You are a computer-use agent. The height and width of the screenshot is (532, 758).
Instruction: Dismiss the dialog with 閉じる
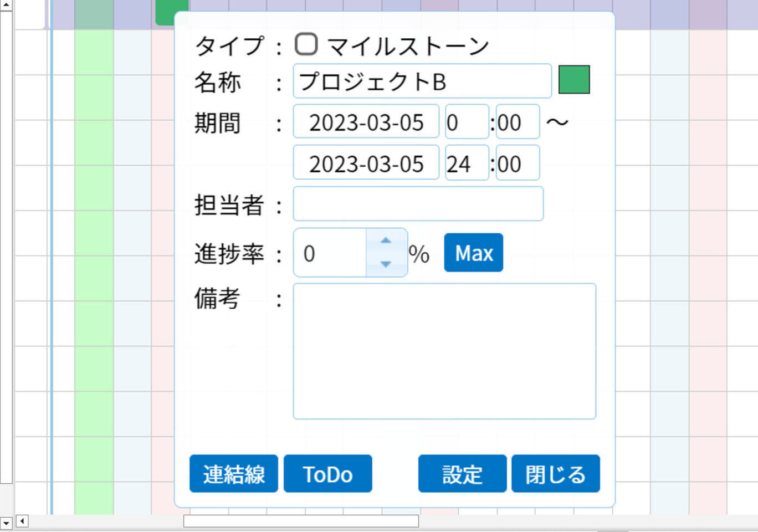click(x=555, y=474)
